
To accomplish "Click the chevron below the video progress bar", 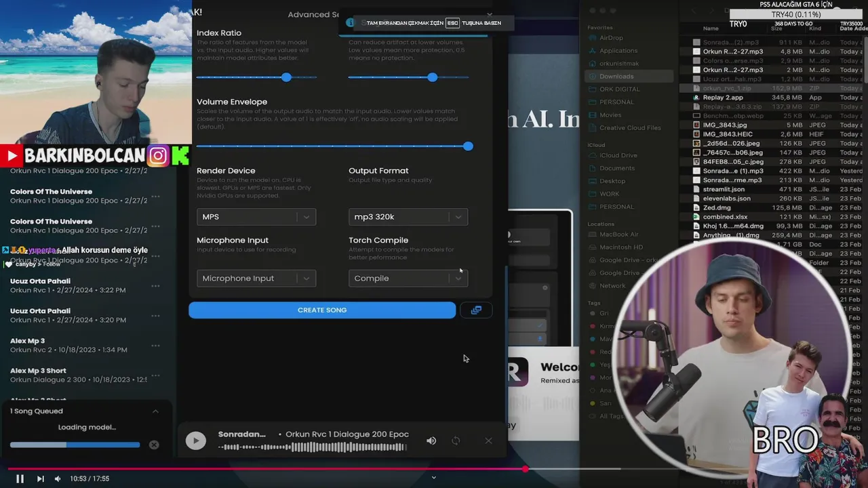I will [x=434, y=477].
